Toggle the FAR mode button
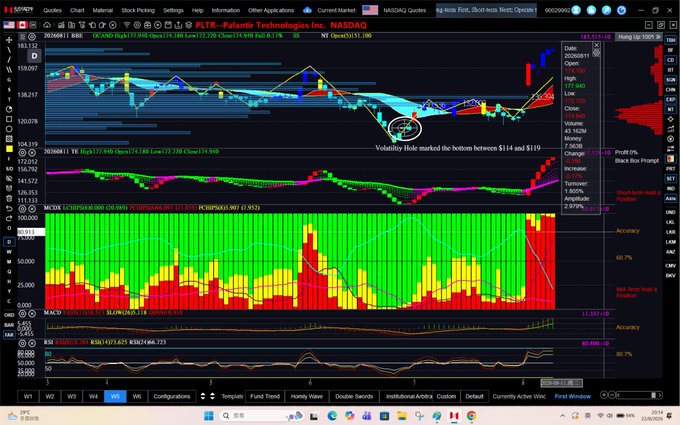Viewport: 680px width, 425px height. [9, 335]
